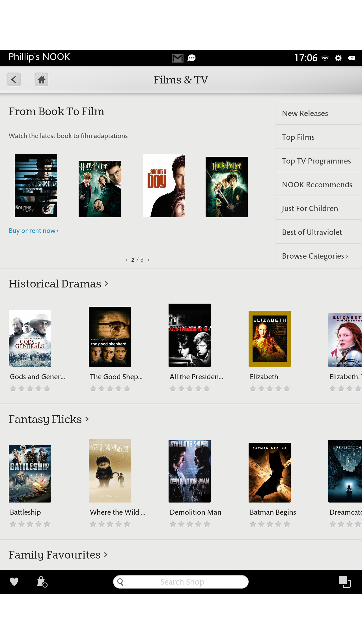Screen dimensions: 362x644
Task: Go to next carousel page arrow
Action: 148,260
